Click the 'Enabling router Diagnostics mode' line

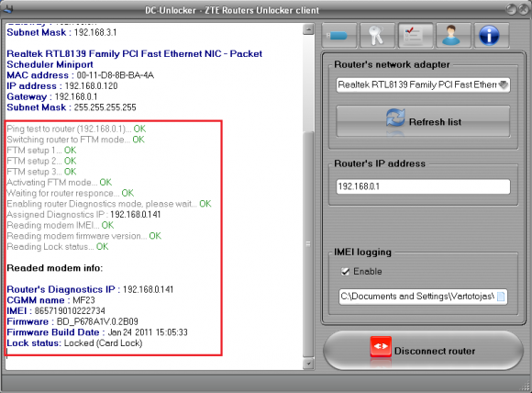coord(109,204)
